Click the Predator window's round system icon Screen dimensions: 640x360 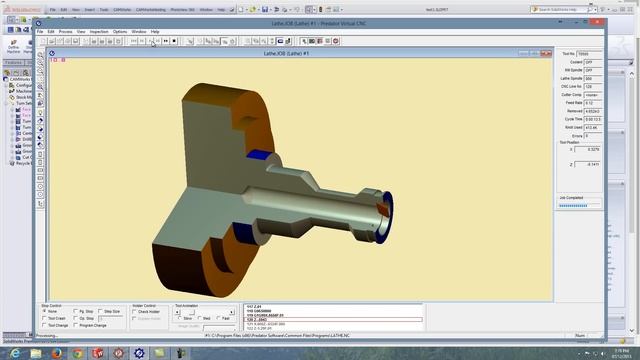(38, 23)
